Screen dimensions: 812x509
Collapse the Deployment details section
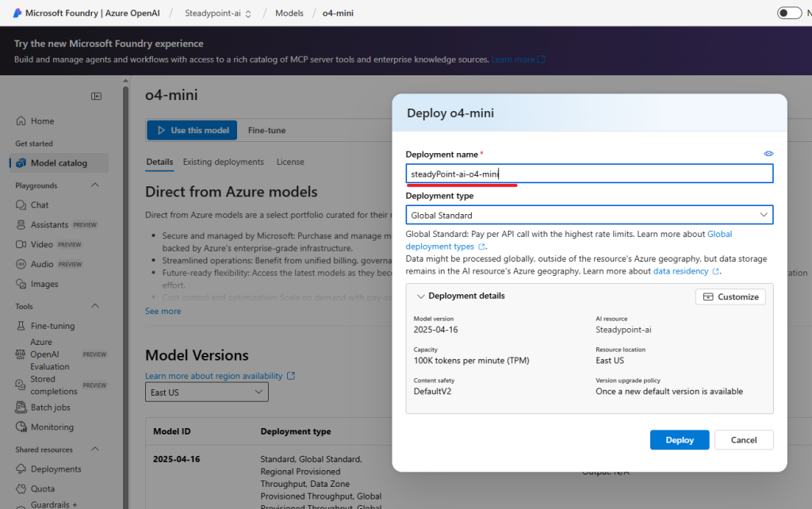point(420,297)
